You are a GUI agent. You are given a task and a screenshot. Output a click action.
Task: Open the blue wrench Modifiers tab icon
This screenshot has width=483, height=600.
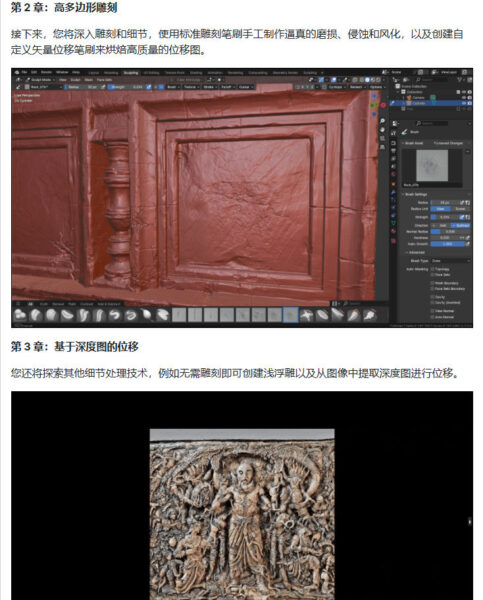pos(393,192)
